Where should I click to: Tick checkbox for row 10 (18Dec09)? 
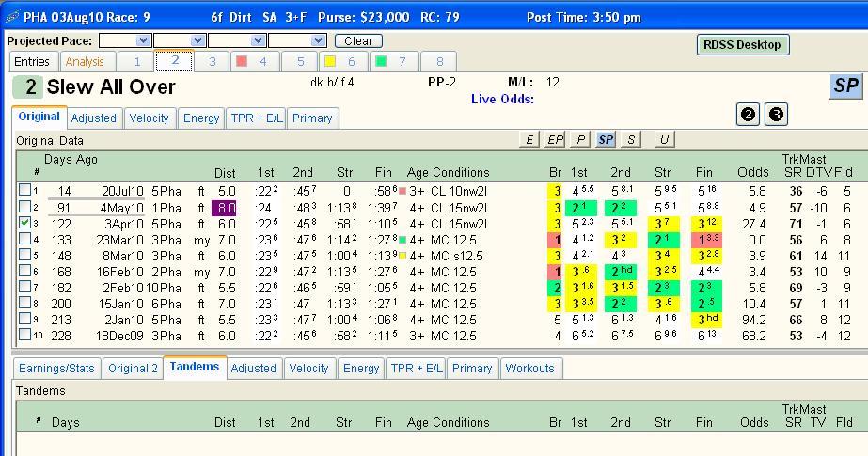tap(24, 335)
